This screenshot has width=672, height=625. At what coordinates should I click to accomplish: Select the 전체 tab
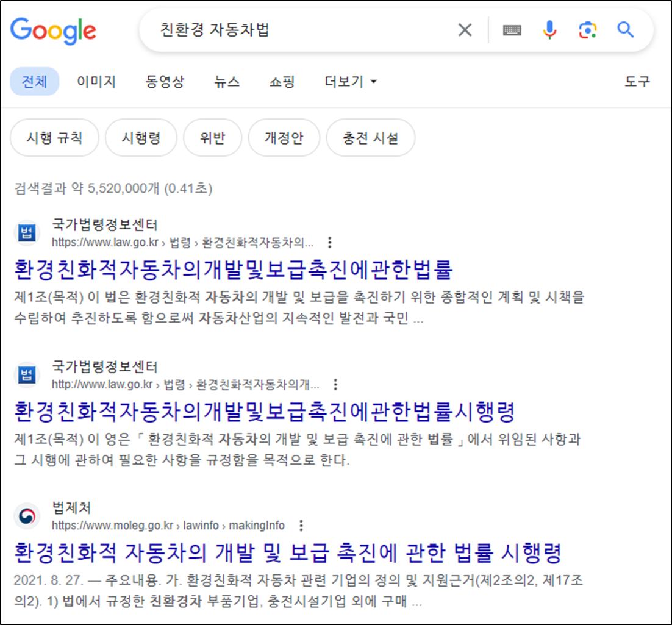tap(34, 82)
